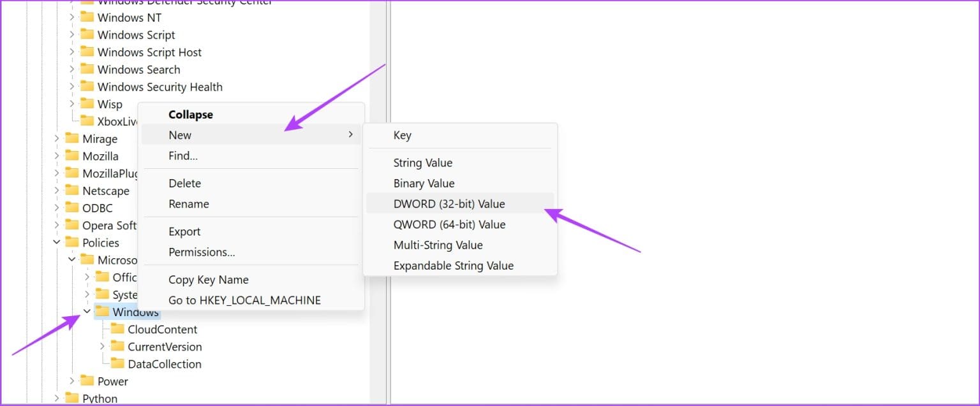Expand the Windows Script Host key
Image resolution: width=980 pixels, height=406 pixels.
72,52
